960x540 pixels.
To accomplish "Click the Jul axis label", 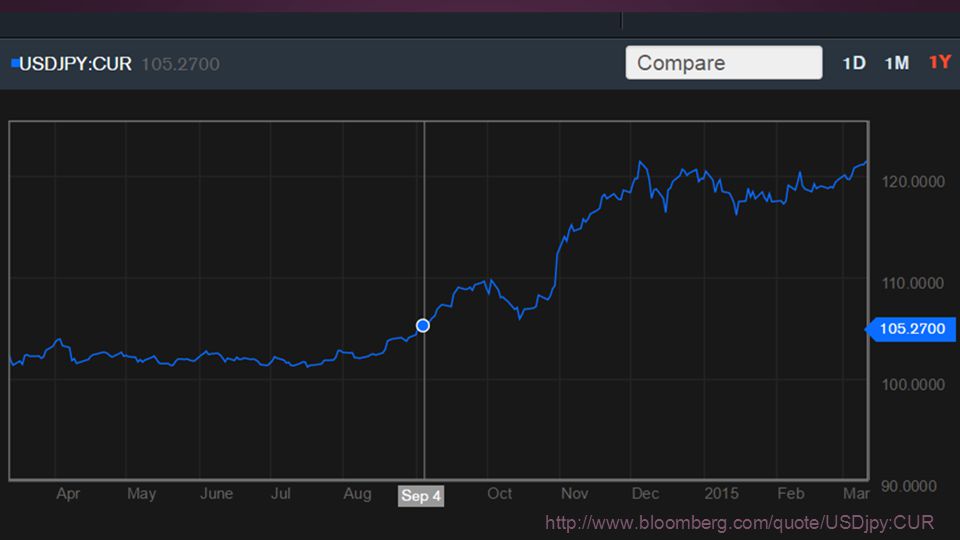I will (x=281, y=493).
